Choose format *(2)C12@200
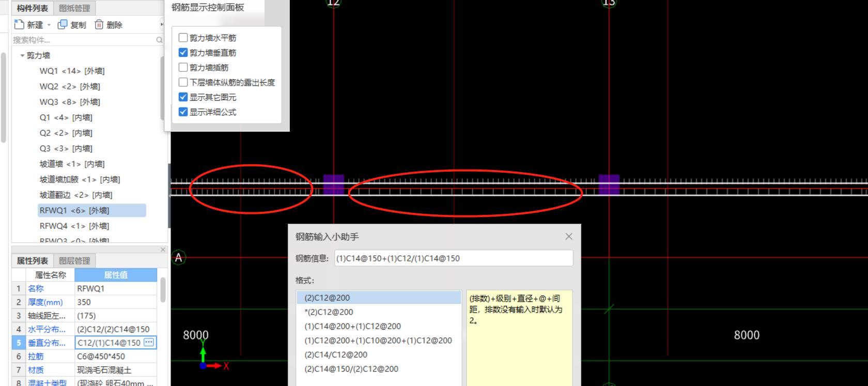868x386 pixels. pyautogui.click(x=379, y=312)
